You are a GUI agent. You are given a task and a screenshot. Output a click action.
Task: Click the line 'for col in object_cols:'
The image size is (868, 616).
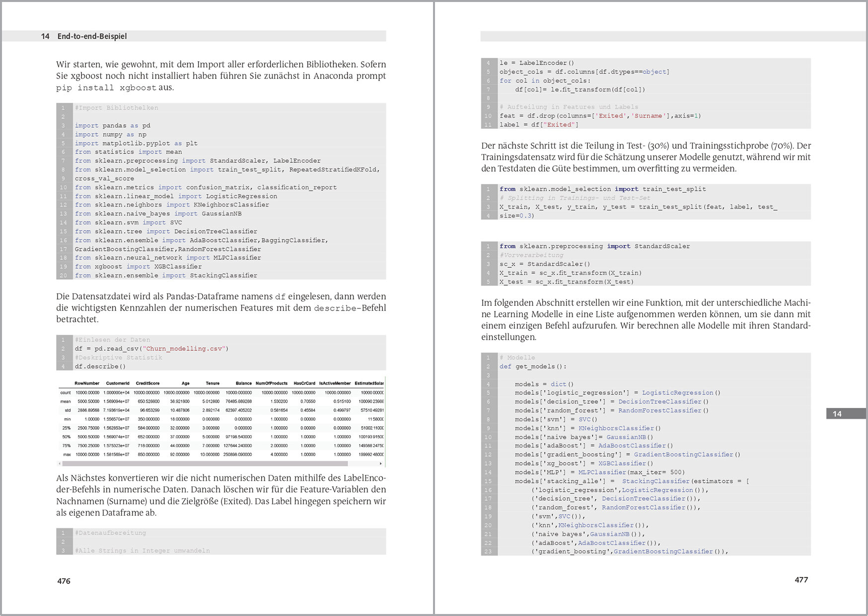pyautogui.click(x=545, y=81)
